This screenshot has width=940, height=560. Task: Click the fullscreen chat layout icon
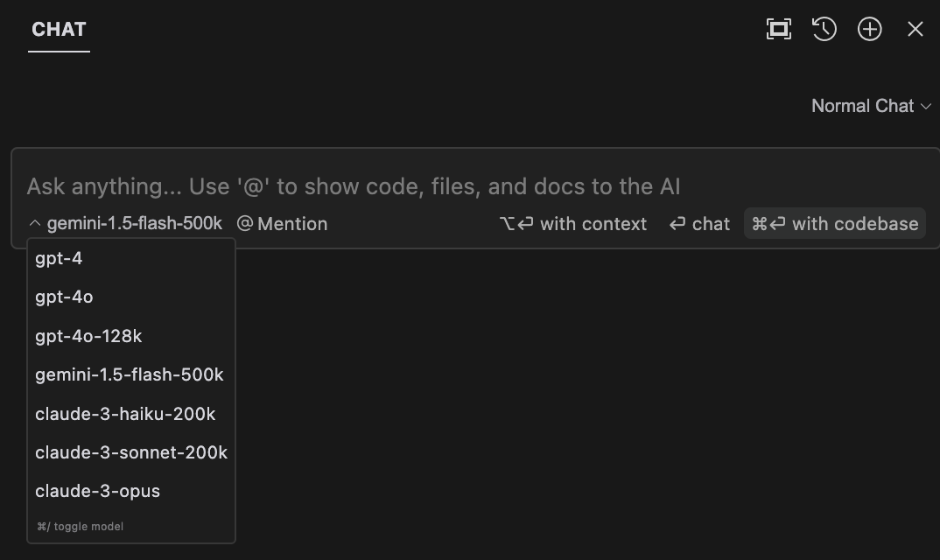779,29
